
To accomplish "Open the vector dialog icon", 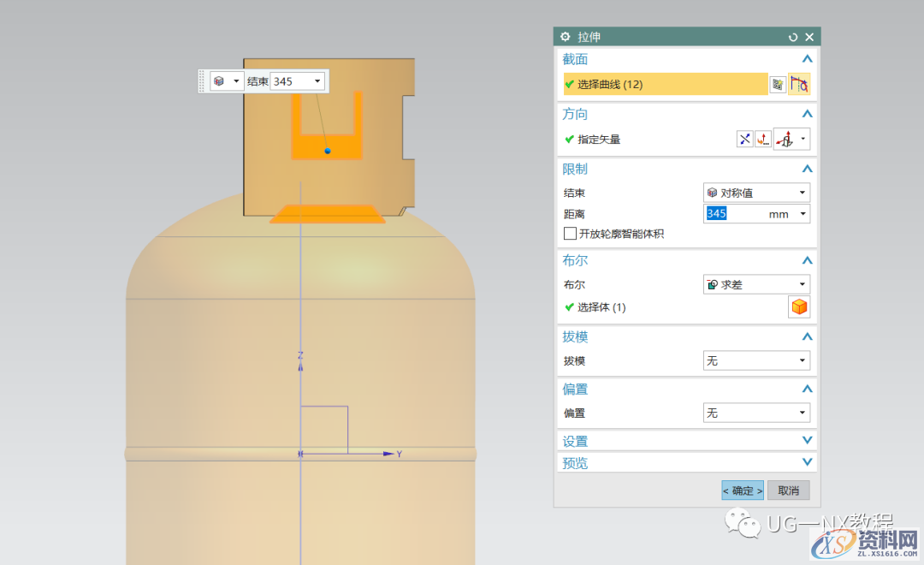I will pos(762,140).
